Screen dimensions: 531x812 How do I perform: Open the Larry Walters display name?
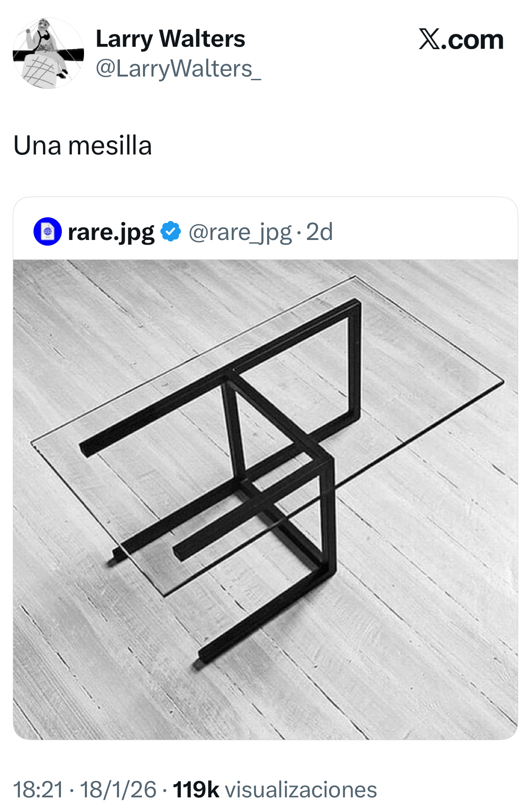pyautogui.click(x=170, y=39)
